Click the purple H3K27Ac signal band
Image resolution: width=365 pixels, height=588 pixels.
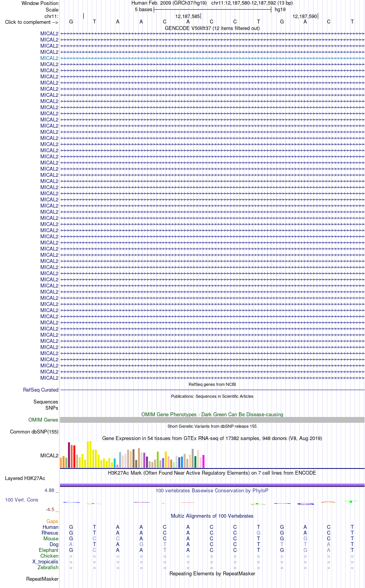click(x=212, y=485)
